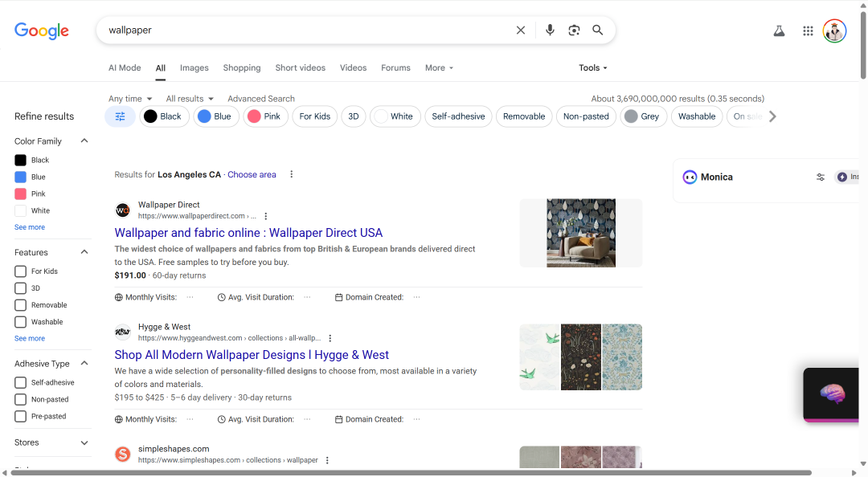
Task: Click the Monthly Visits globe icon under Wallpaper Direct
Action: click(118, 297)
